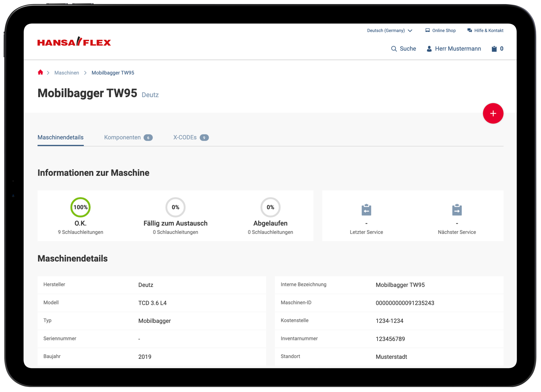This screenshot has height=392, width=541.
Task: Open the Deutsch (Germany) language dropdown
Action: tap(389, 31)
